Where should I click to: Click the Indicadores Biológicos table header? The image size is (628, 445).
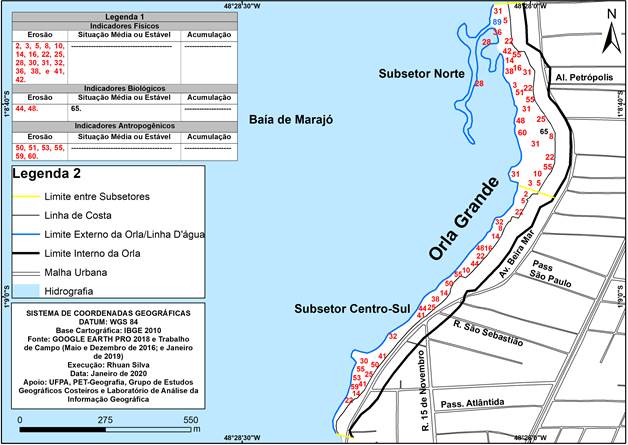click(x=120, y=88)
